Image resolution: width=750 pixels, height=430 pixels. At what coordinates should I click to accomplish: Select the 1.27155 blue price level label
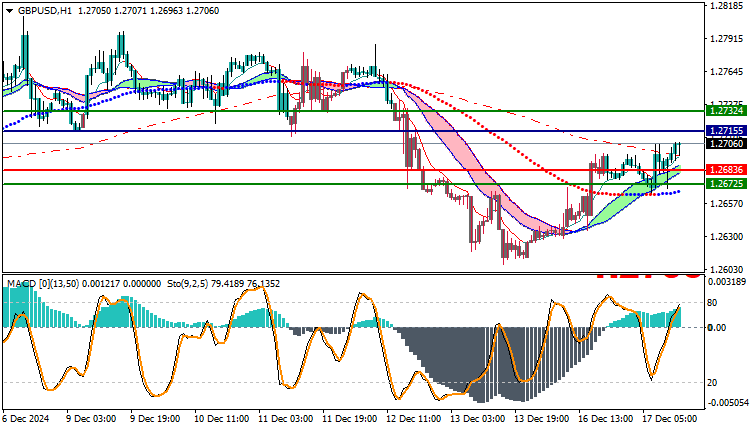click(727, 131)
